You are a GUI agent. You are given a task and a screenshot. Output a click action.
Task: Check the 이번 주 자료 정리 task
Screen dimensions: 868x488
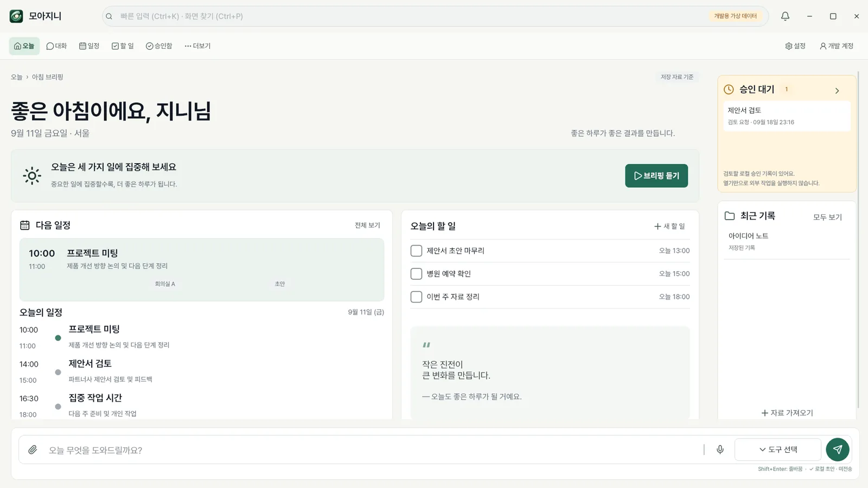[416, 297]
